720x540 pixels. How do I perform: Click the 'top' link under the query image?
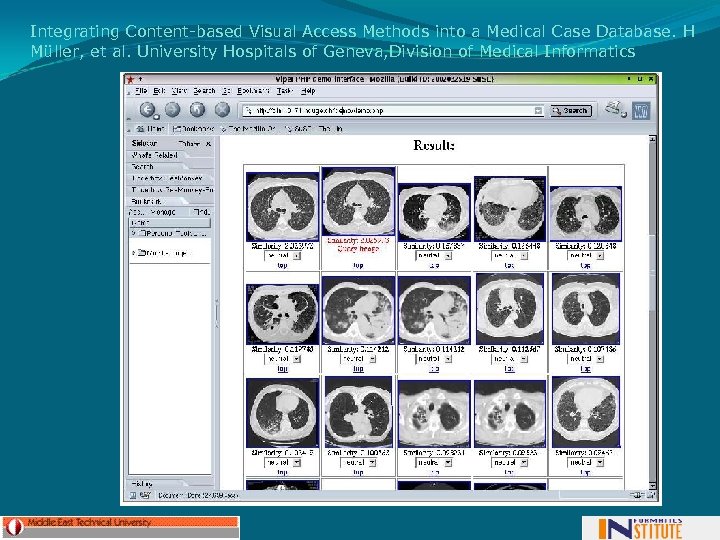(358, 265)
